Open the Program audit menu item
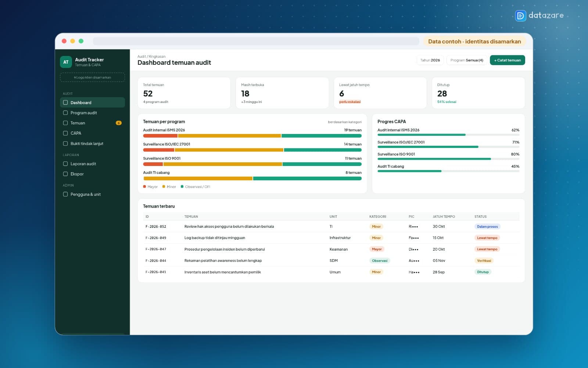588x368 pixels. (92, 113)
